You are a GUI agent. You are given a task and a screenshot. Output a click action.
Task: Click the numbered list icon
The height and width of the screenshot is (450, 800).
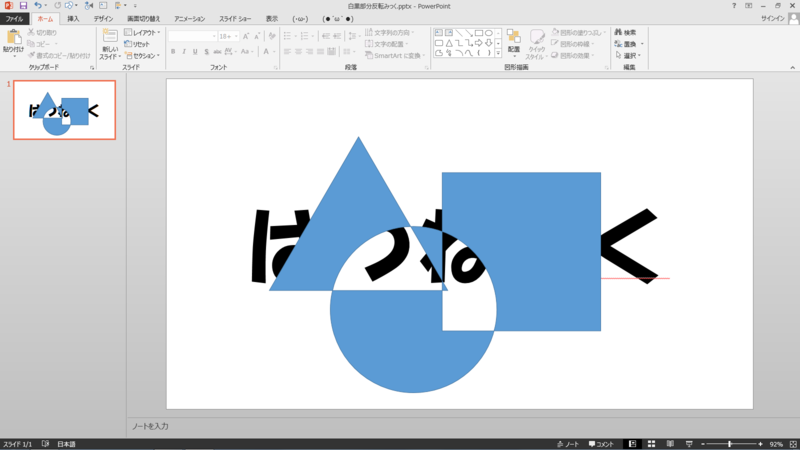tap(306, 36)
